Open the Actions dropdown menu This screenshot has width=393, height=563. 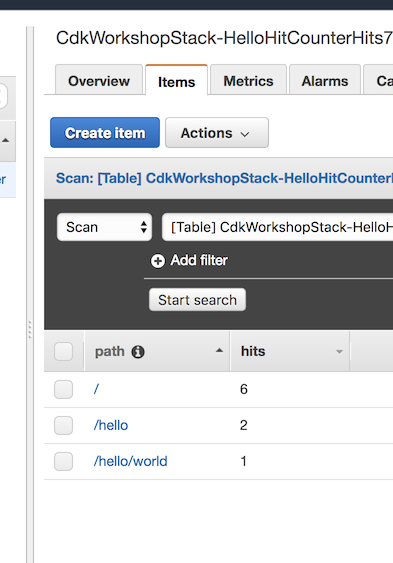click(217, 132)
